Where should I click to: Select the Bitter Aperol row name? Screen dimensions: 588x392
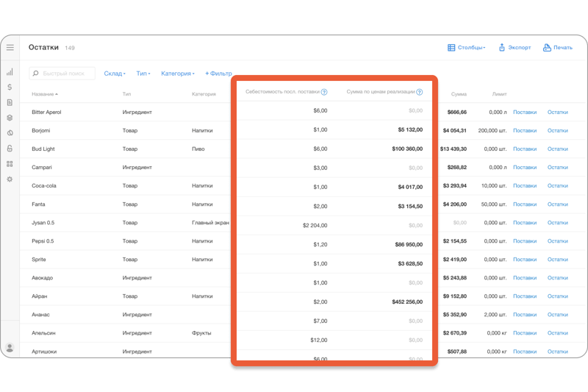point(46,113)
